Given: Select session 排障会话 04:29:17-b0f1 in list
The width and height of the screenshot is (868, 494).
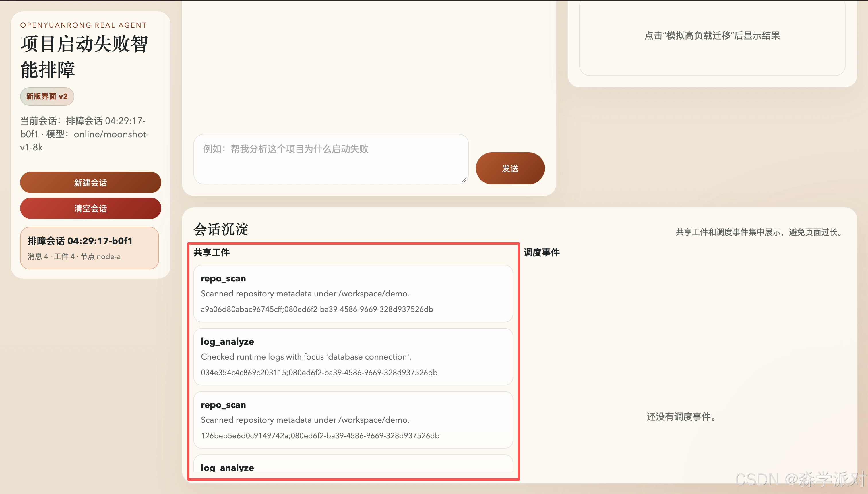Looking at the screenshot, I should 90,248.
